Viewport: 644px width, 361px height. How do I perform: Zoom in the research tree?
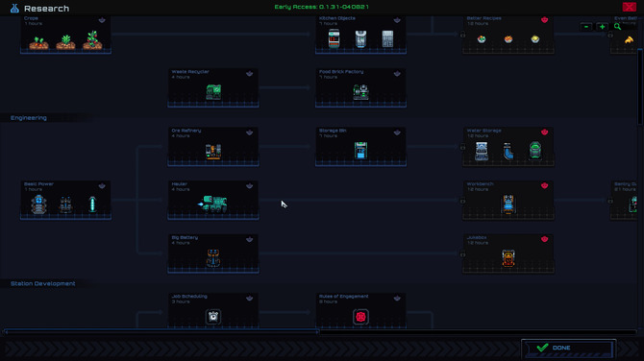602,27
